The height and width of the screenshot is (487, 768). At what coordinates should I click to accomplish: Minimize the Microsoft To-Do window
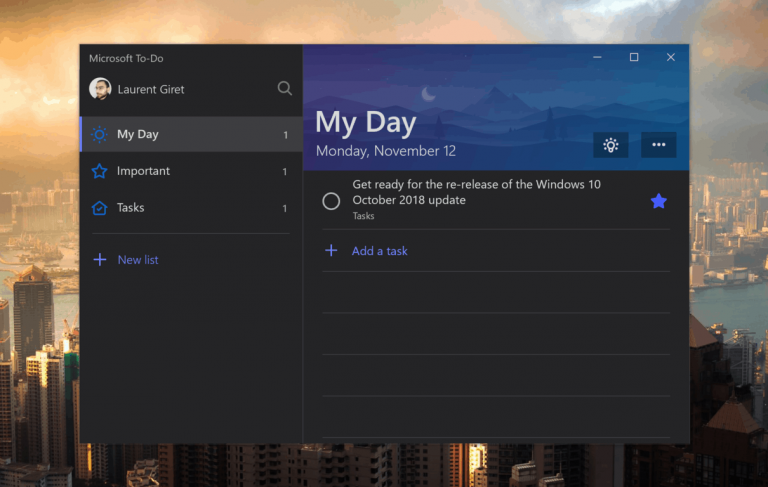point(597,57)
